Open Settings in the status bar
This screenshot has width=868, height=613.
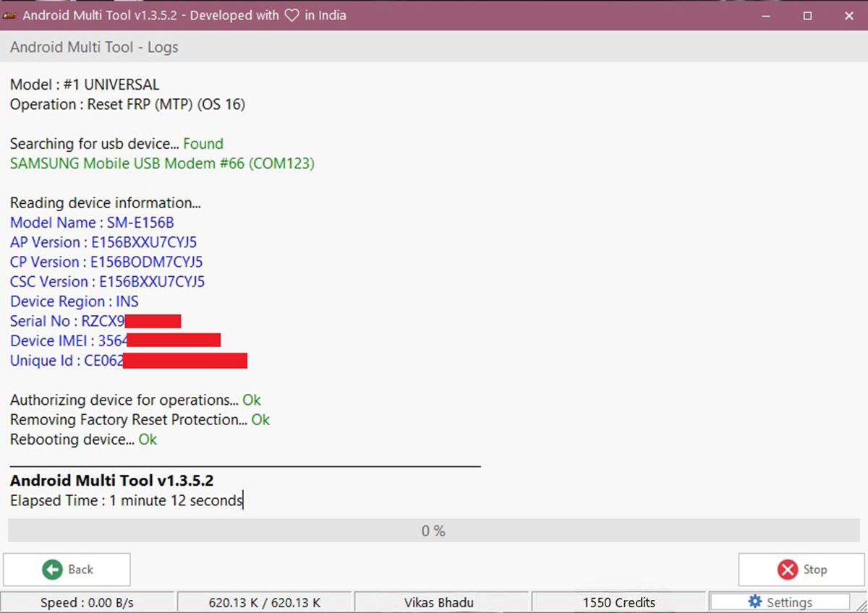pos(780,602)
